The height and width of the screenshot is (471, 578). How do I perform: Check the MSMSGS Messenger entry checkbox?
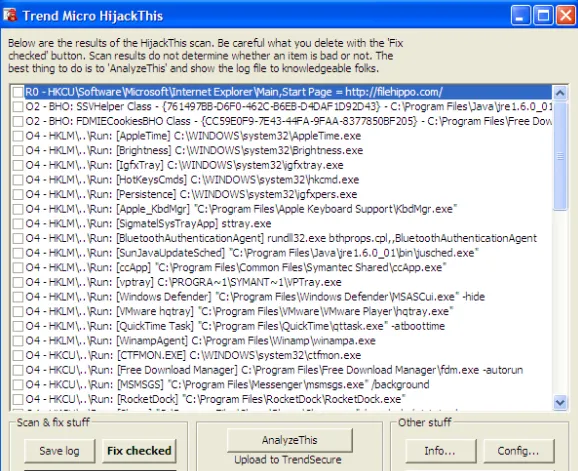(x=18, y=385)
